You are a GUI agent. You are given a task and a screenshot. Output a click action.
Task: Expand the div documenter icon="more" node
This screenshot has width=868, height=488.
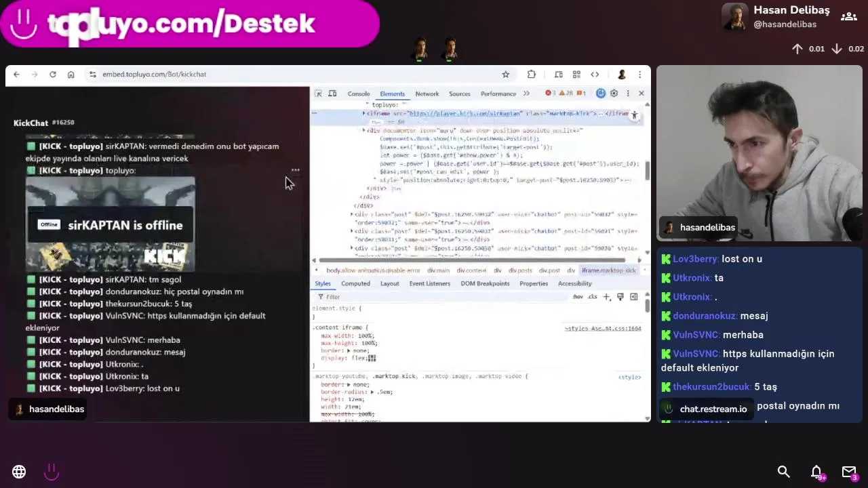pos(364,129)
